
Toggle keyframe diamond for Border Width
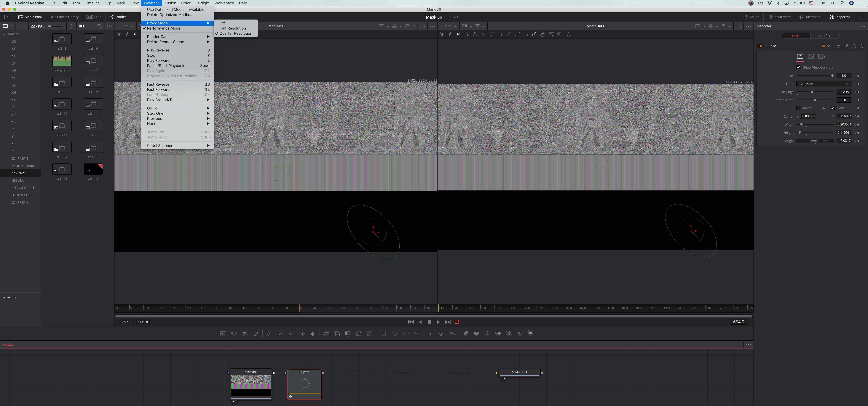(x=858, y=100)
